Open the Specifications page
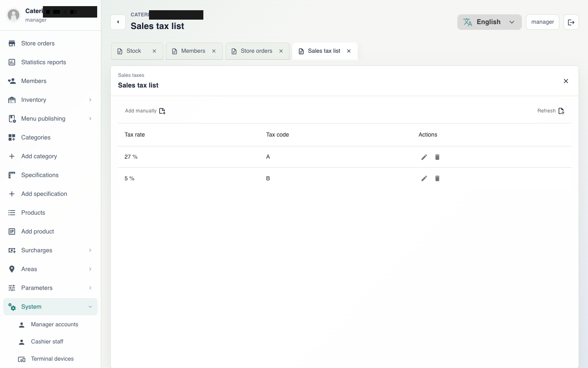588x368 pixels. 51,175
